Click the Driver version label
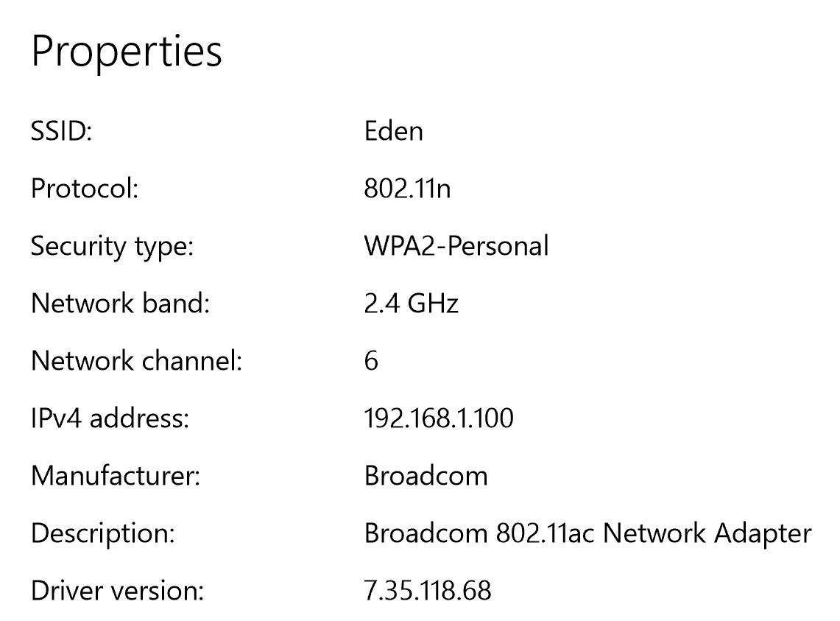This screenshot has height=621, width=840. click(117, 591)
